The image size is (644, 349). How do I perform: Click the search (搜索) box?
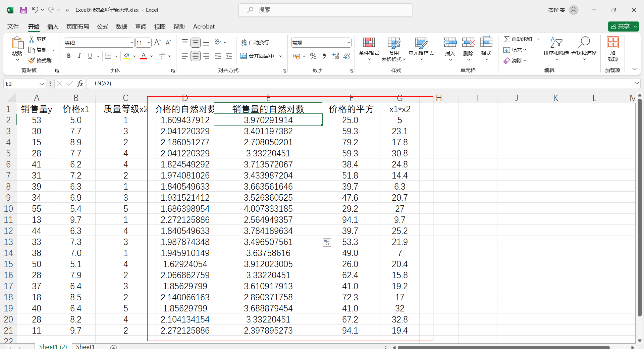pyautogui.click(x=325, y=10)
